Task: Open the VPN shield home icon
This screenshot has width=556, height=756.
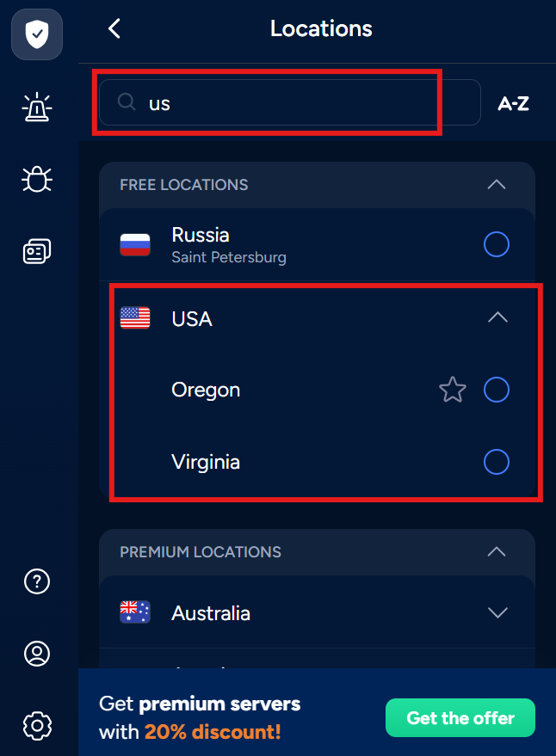Action: pos(36,34)
